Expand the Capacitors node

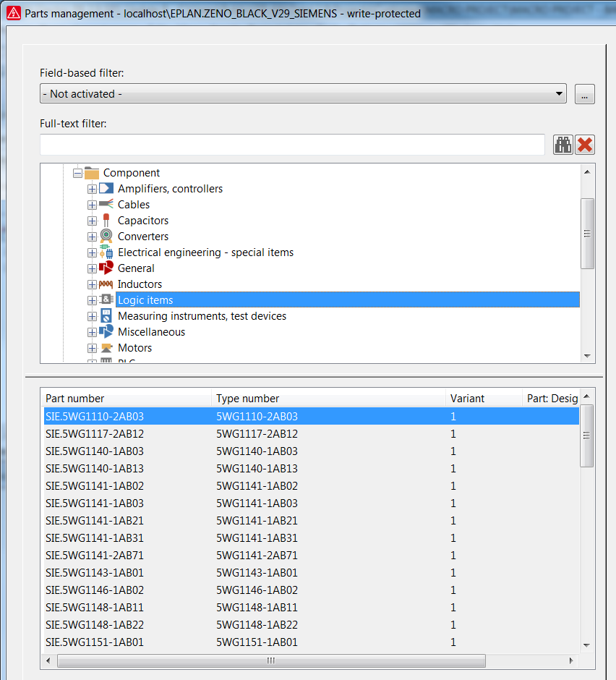pyautogui.click(x=92, y=221)
